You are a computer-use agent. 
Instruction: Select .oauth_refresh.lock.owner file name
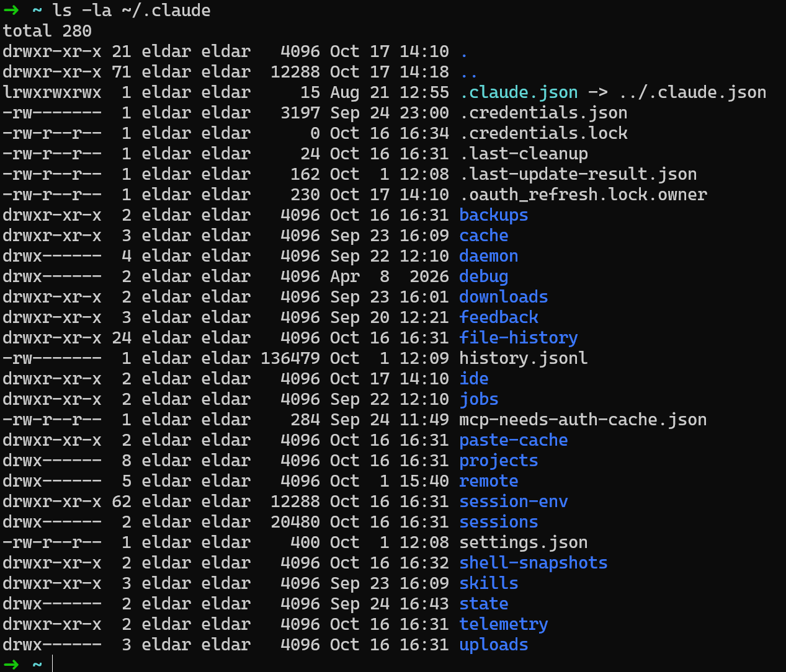[x=583, y=195]
